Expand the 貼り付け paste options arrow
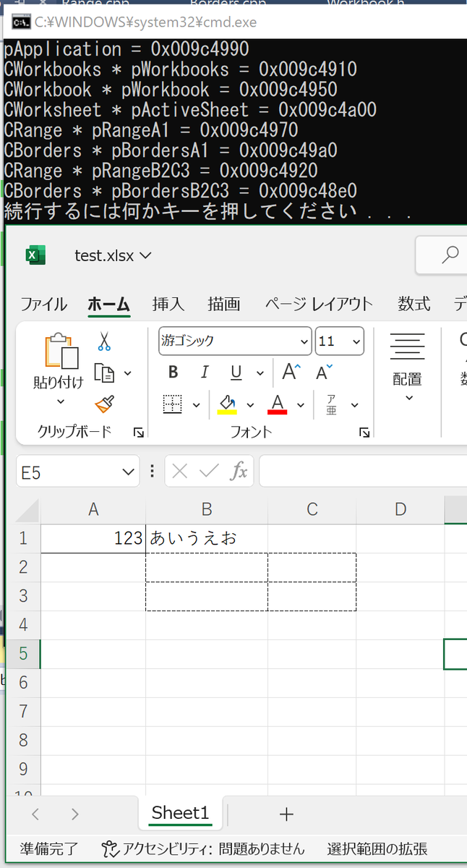This screenshot has height=868, width=467. (x=60, y=401)
